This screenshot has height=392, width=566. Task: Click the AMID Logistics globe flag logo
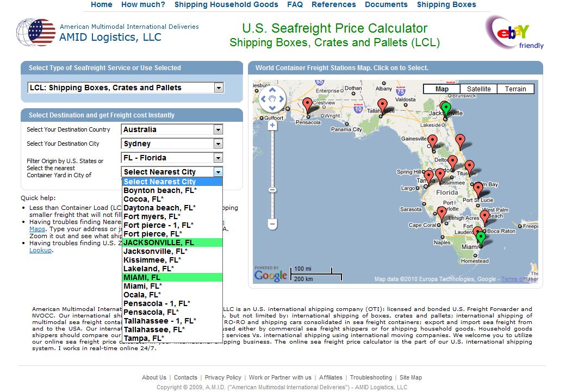tap(35, 33)
